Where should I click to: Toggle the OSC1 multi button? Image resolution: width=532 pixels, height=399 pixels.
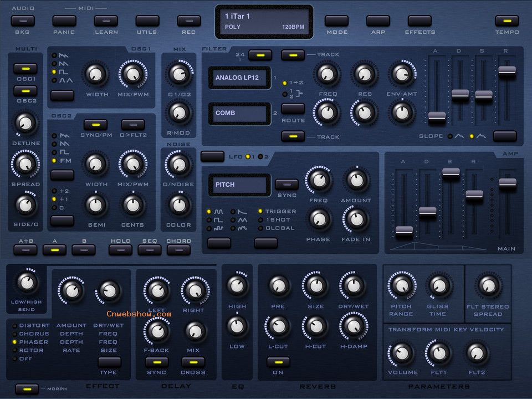25,69
